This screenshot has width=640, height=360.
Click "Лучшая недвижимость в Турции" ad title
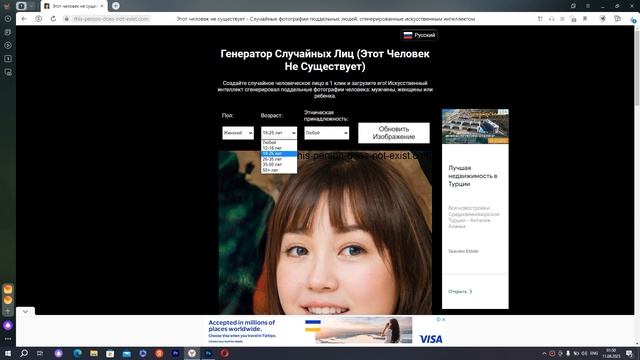[x=473, y=176]
